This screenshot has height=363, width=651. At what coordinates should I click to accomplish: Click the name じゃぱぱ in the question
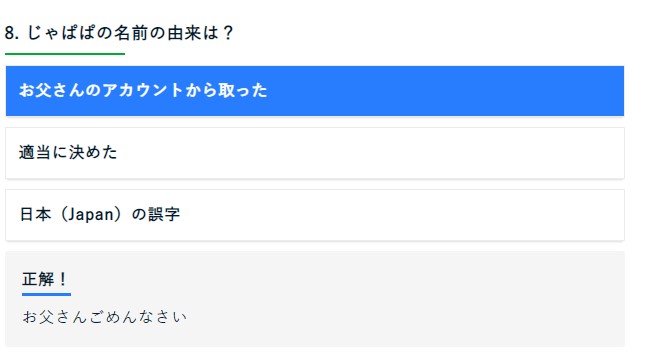pos(61,33)
